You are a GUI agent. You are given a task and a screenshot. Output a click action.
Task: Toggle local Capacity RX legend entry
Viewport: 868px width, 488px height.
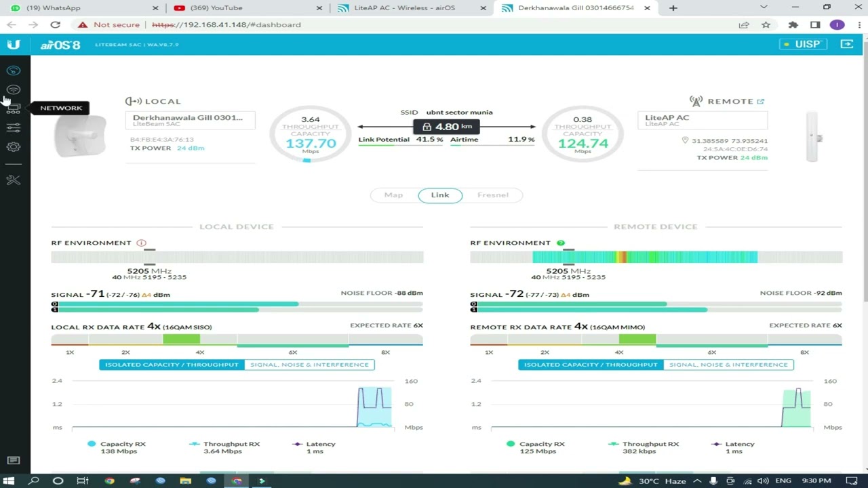[117, 447]
